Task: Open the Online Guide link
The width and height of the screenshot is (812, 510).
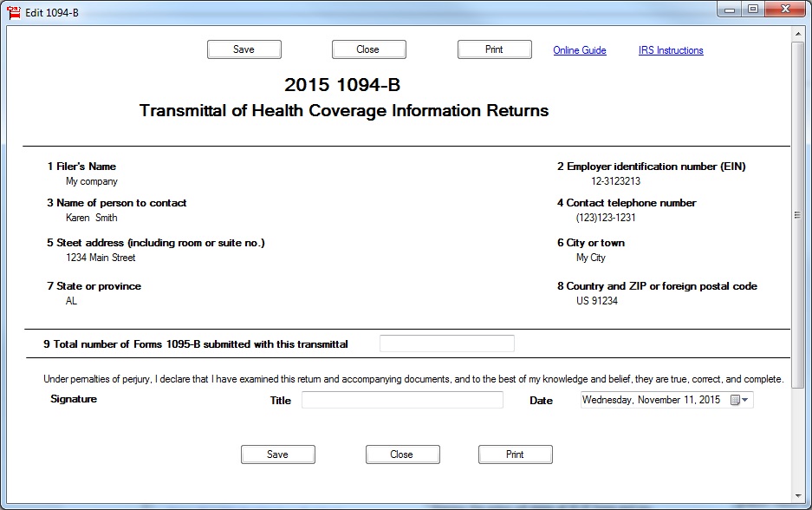Action: [x=580, y=50]
